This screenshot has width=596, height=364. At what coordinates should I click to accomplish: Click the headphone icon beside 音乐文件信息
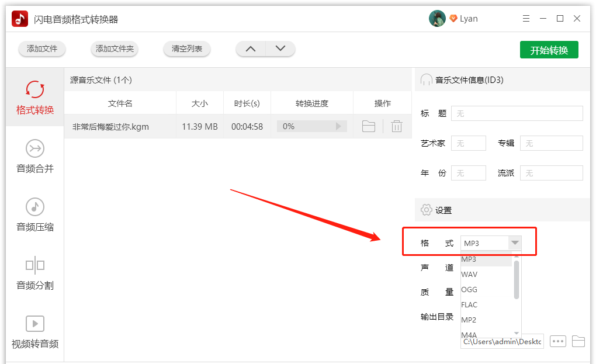(426, 80)
